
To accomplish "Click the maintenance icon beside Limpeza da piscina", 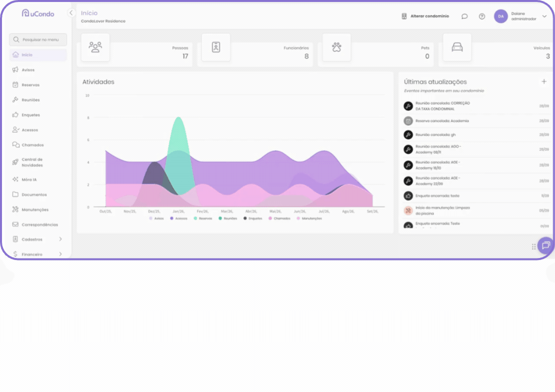I will [408, 211].
